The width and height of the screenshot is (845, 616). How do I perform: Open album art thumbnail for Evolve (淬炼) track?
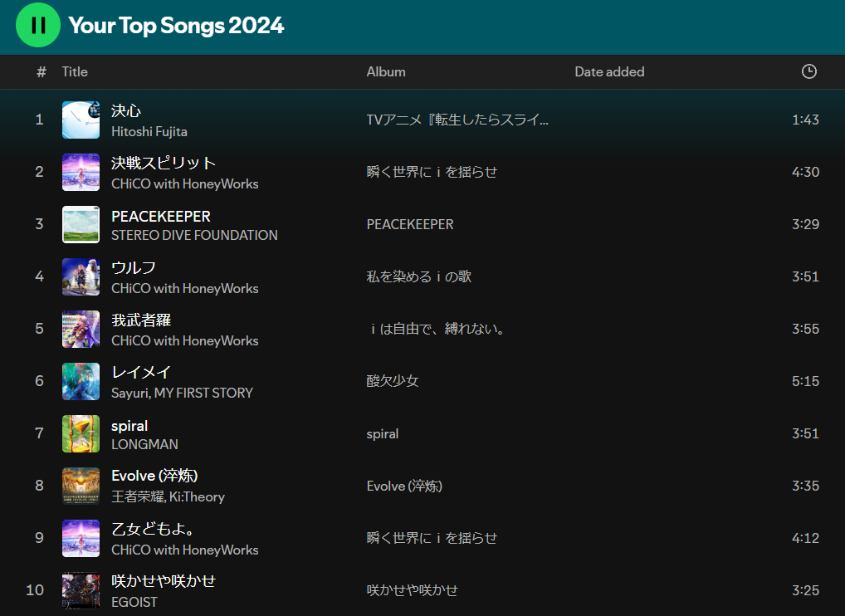(x=81, y=486)
